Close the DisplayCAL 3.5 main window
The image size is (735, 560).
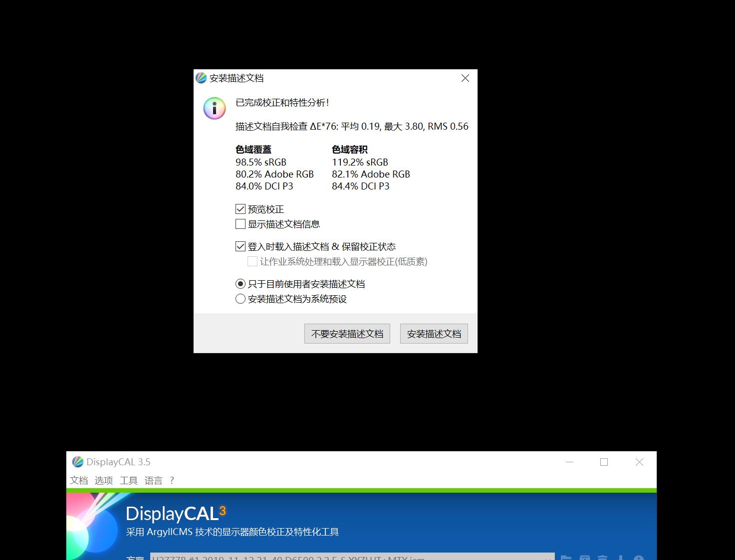tap(639, 462)
